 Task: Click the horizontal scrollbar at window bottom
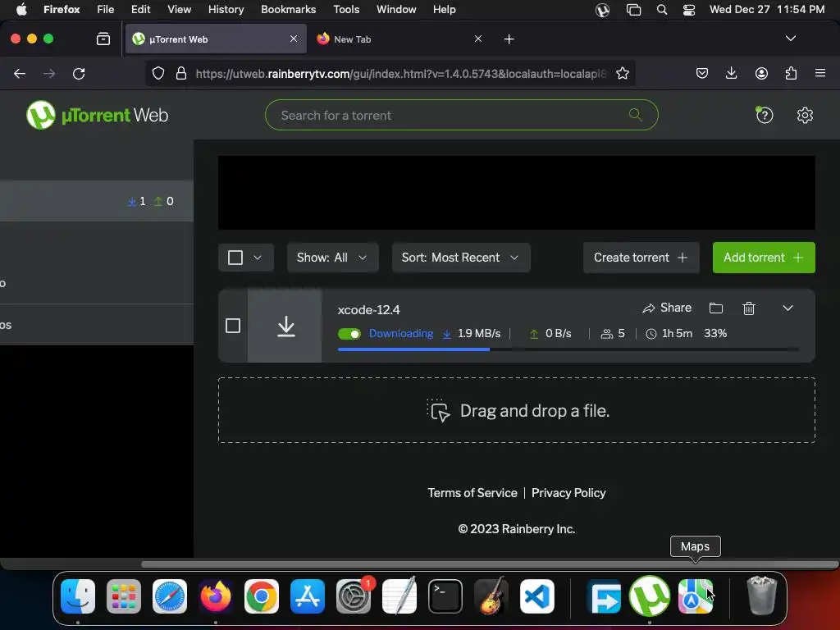(490, 564)
